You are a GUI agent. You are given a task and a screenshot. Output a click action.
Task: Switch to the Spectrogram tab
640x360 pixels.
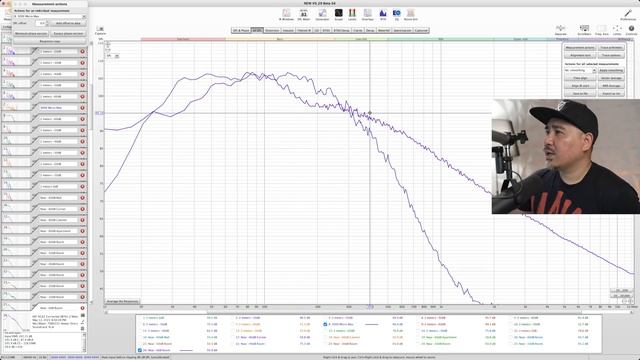pos(402,31)
